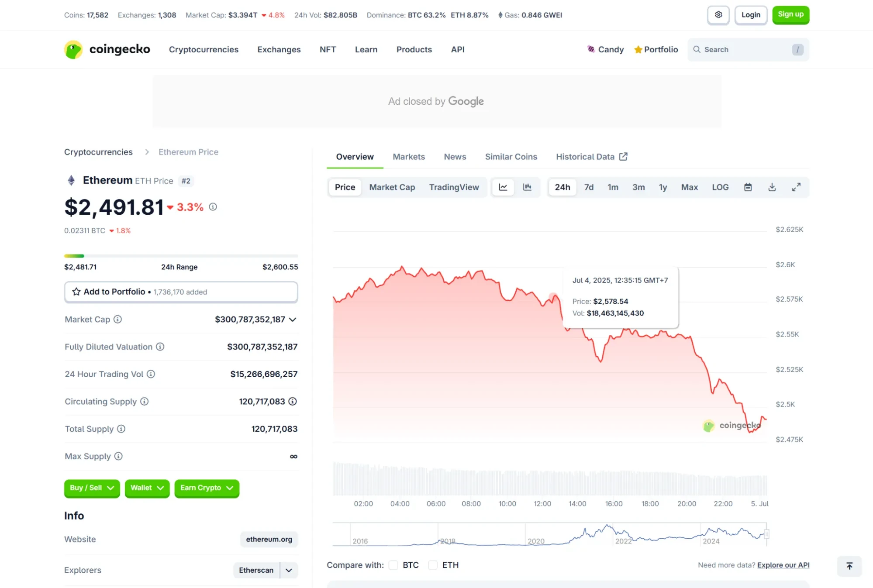Click Total Supply info icon
The width and height of the screenshot is (873, 588).
point(121,429)
